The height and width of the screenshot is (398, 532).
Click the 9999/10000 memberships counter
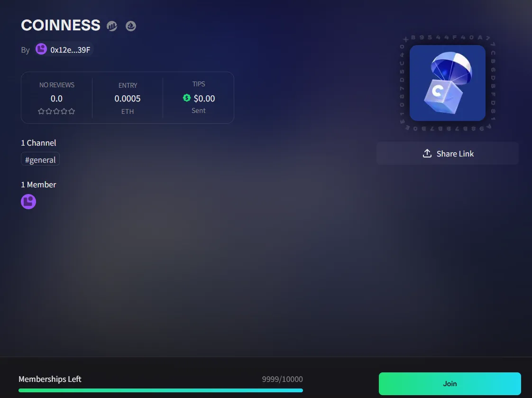[282, 379]
